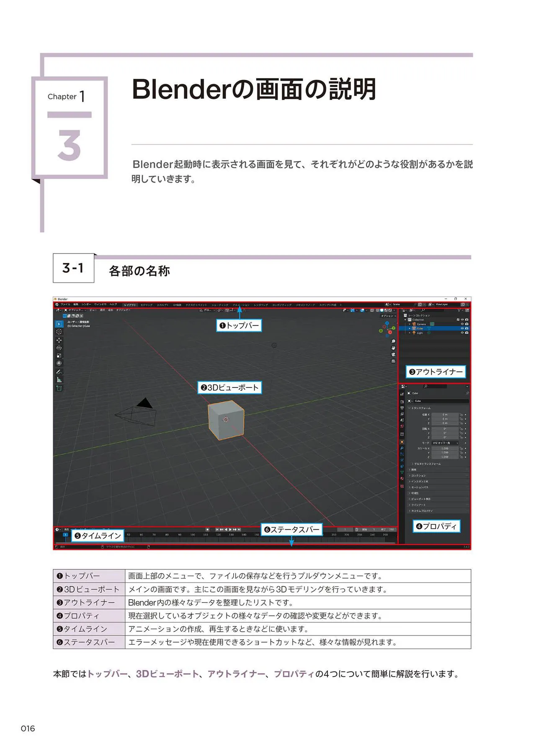Select the Rotate tool
Screen dimensions: 536x756
(59, 348)
